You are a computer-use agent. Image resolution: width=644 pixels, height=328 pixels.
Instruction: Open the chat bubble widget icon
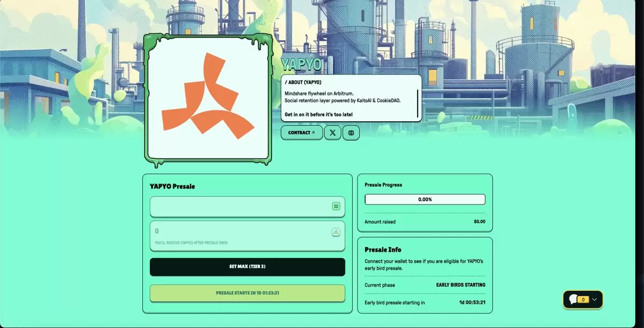[573, 300]
